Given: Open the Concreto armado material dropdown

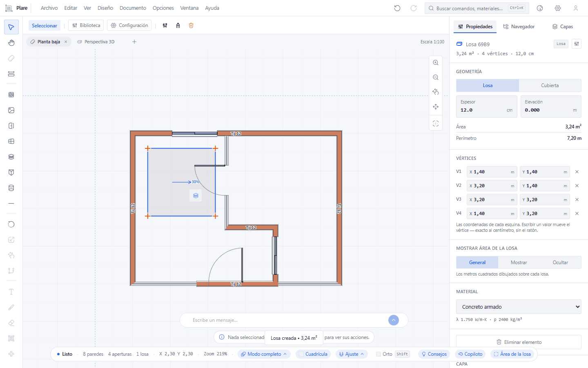Looking at the screenshot, I should 519,307.
